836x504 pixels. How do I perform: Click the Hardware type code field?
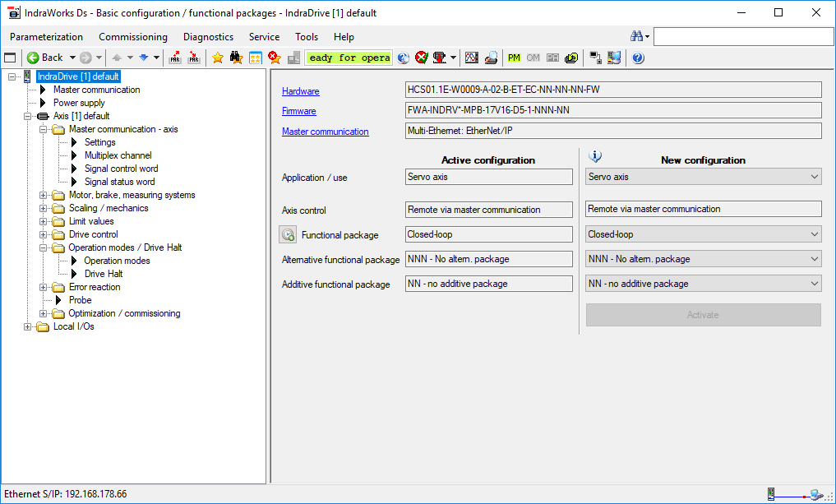(613, 90)
